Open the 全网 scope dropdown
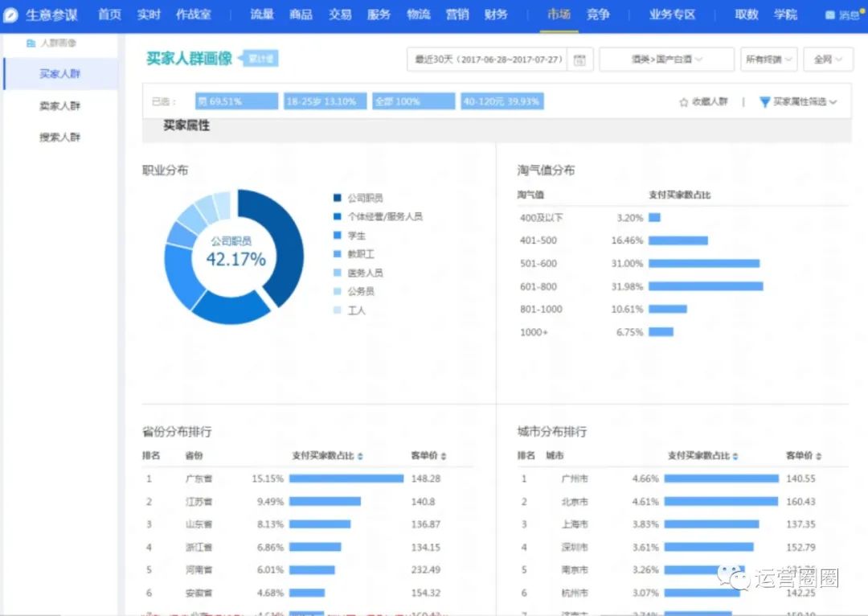The image size is (868, 616). click(828, 59)
